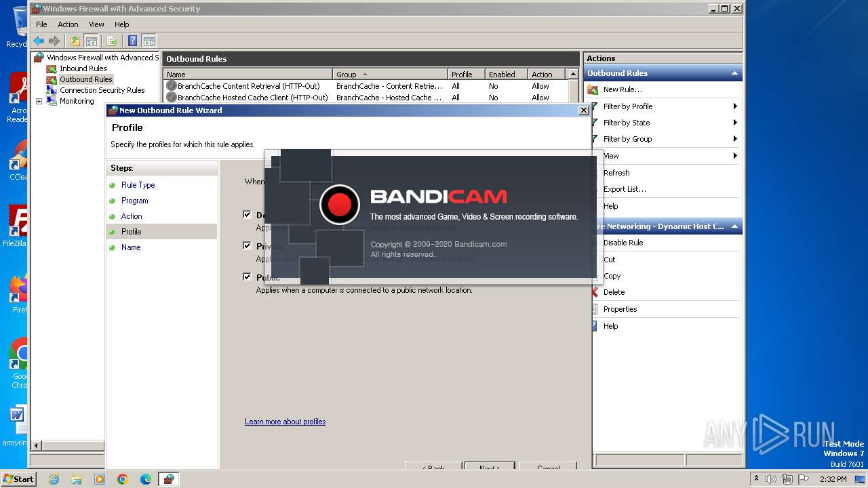This screenshot has width=868, height=488.
Task: Uncheck the Domain profile checkbox
Action: coord(248,215)
